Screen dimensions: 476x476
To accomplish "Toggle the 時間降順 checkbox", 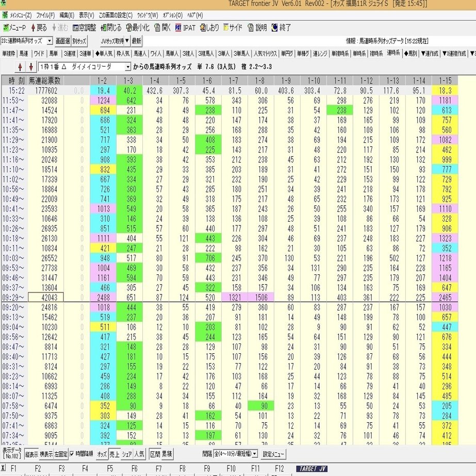I will click(x=72, y=454).
